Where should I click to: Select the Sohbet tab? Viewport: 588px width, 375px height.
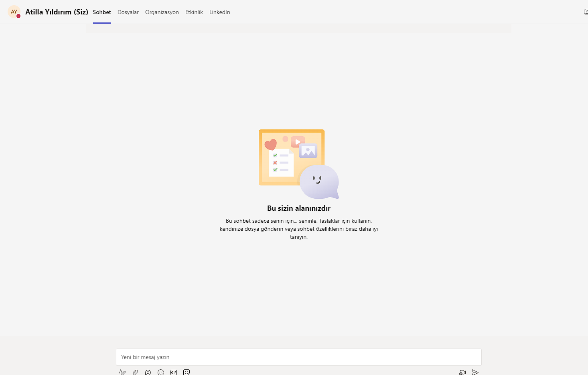[102, 12]
